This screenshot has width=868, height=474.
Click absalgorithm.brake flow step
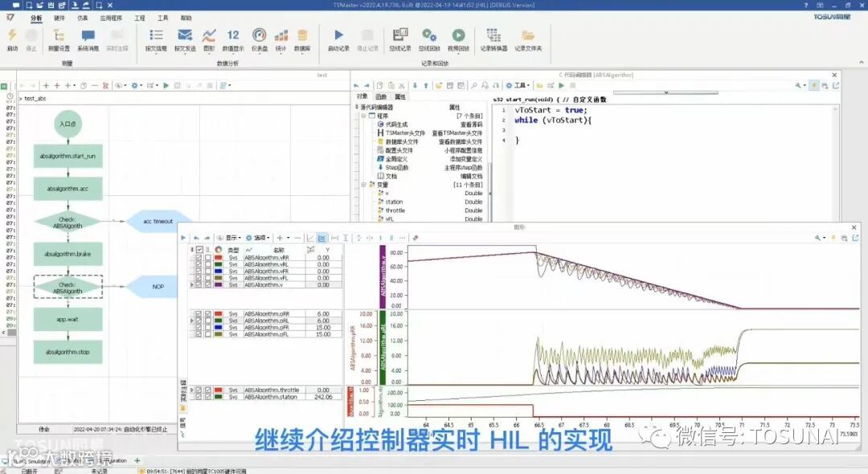[68, 254]
